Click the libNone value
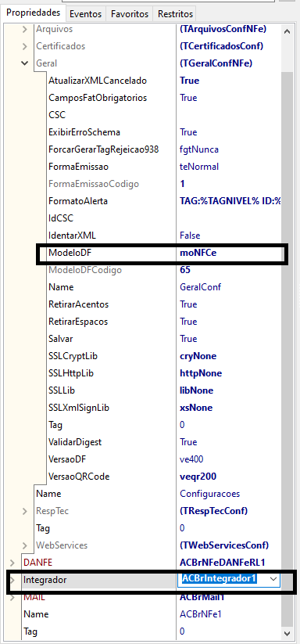Viewport: 300px width, 644px height. 196,390
